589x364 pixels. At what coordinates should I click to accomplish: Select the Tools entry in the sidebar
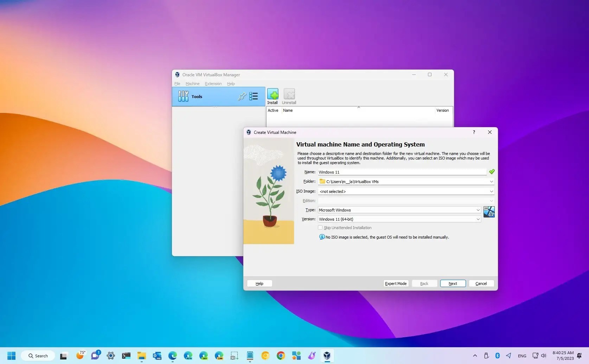point(197,96)
